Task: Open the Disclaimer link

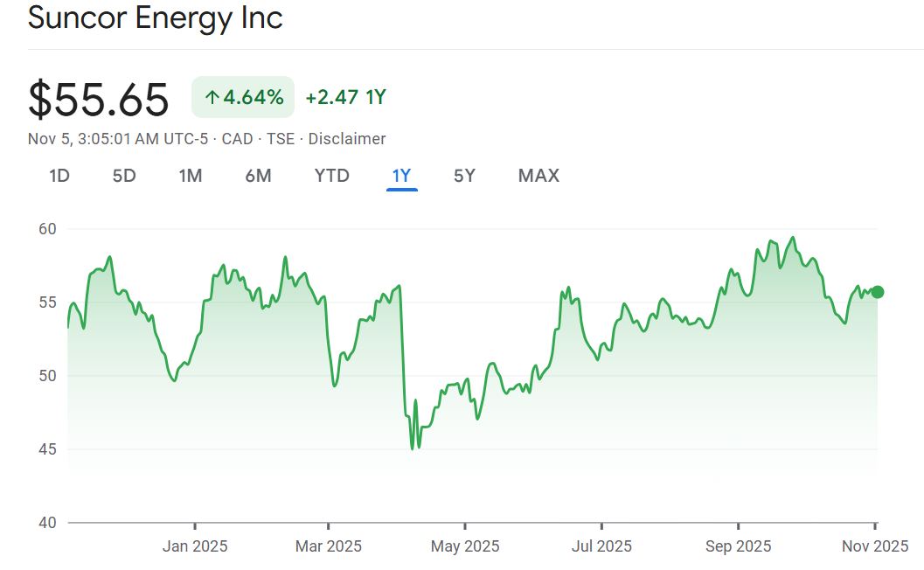Action: point(347,139)
